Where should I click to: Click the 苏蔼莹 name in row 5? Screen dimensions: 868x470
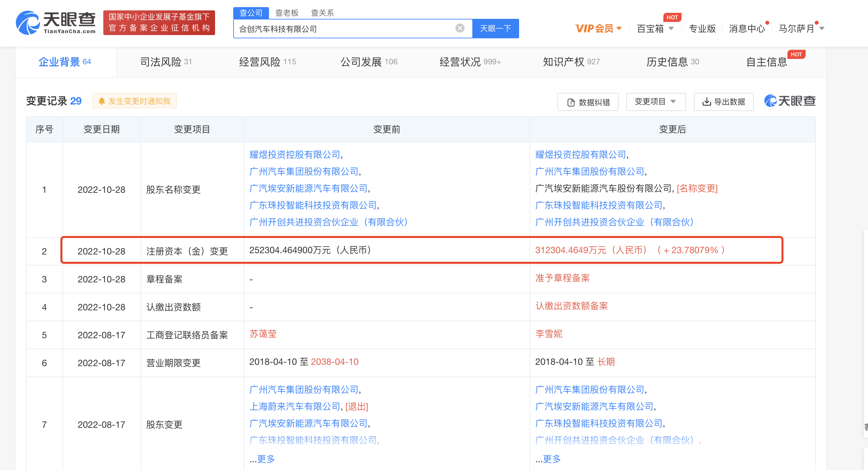[x=263, y=334]
